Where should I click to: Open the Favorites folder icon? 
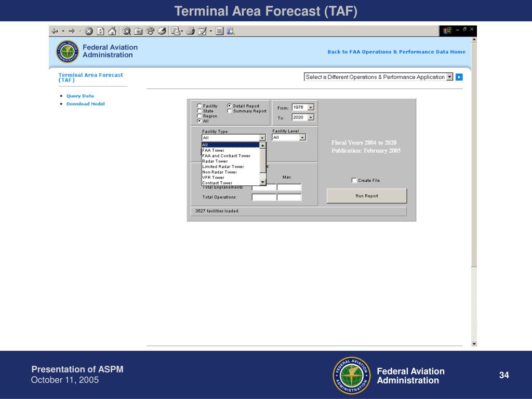click(138, 31)
